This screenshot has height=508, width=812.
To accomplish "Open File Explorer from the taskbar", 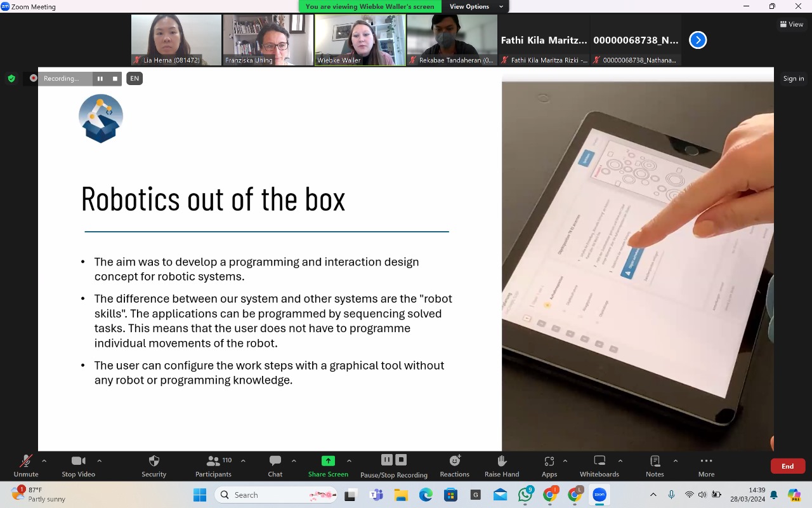I will 400,495.
